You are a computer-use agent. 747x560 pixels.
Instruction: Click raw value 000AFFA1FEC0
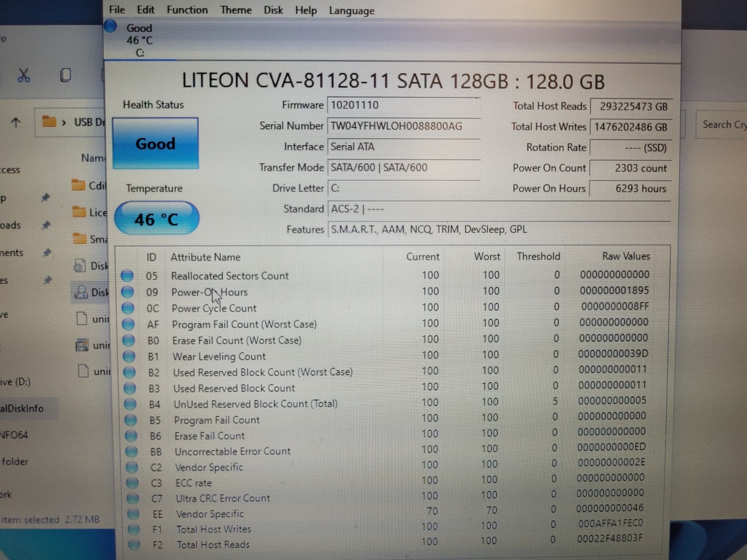click(610, 523)
